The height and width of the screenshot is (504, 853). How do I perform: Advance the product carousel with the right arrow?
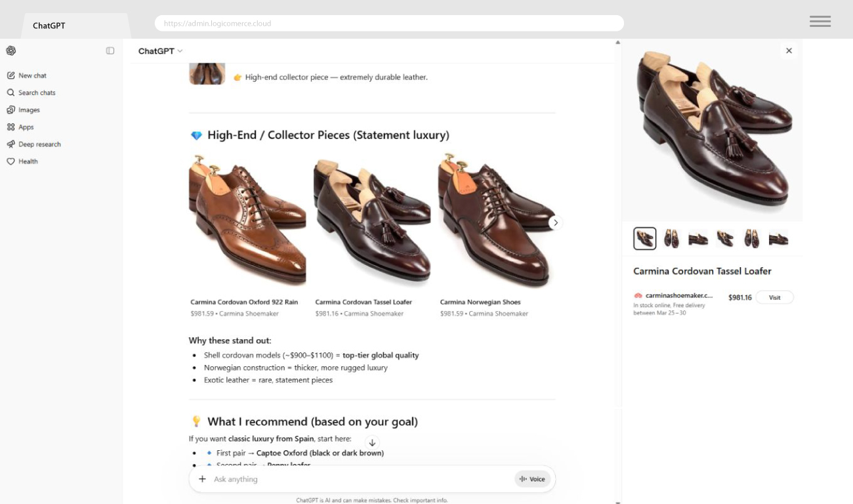(556, 222)
